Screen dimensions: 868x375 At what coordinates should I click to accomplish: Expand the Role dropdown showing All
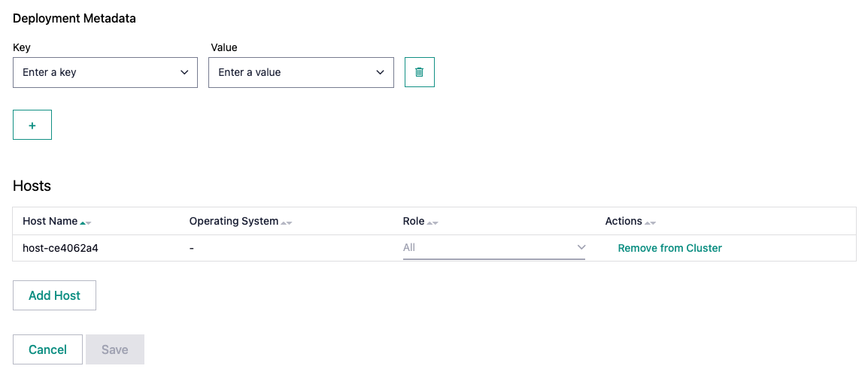click(489, 247)
